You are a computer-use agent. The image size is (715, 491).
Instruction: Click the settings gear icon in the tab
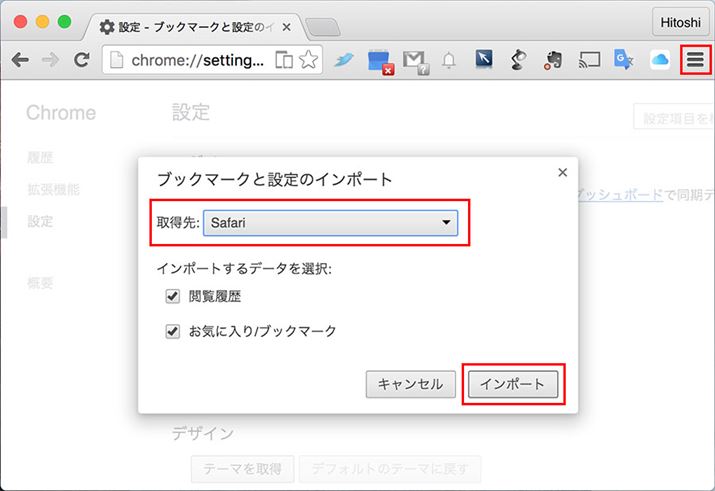pyautogui.click(x=107, y=27)
